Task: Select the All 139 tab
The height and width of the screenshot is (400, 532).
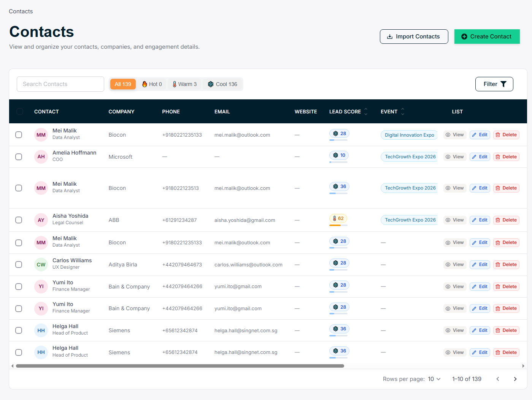Action: click(123, 84)
